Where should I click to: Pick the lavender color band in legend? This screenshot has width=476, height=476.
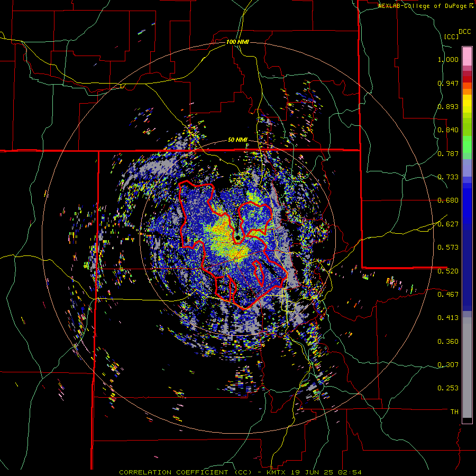click(x=467, y=168)
